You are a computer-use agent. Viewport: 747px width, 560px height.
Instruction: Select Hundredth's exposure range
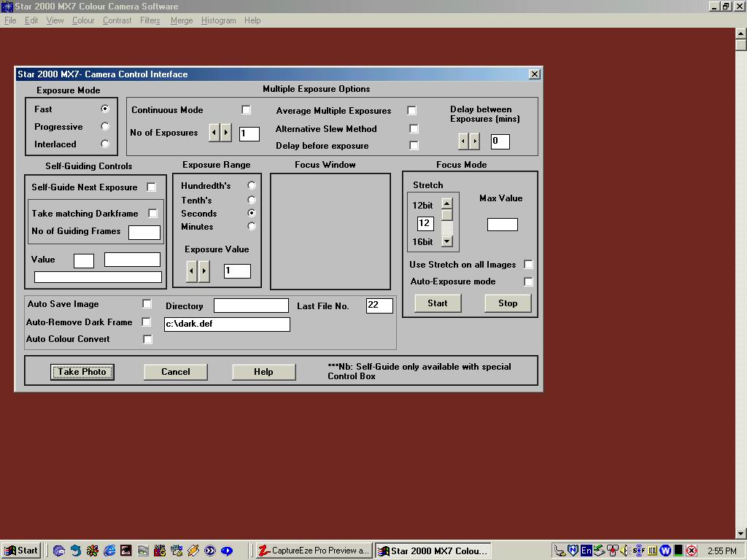[x=252, y=184]
